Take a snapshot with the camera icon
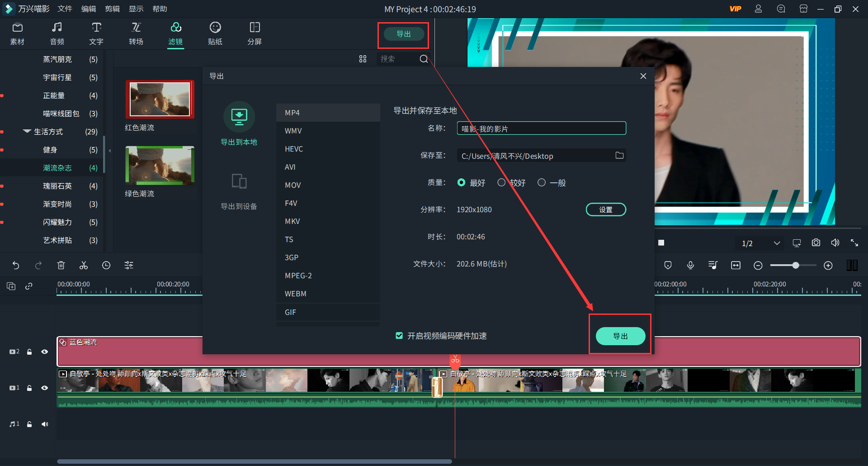 [x=816, y=243]
